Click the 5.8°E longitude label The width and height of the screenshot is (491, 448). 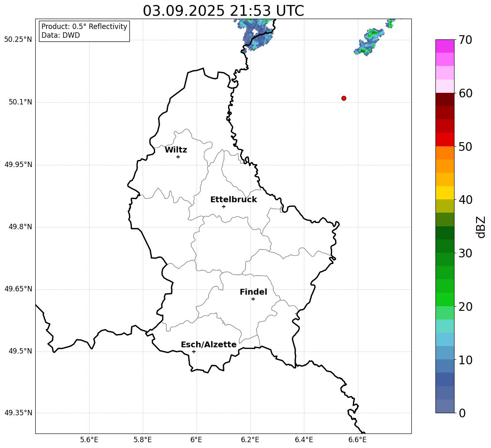[143, 440]
